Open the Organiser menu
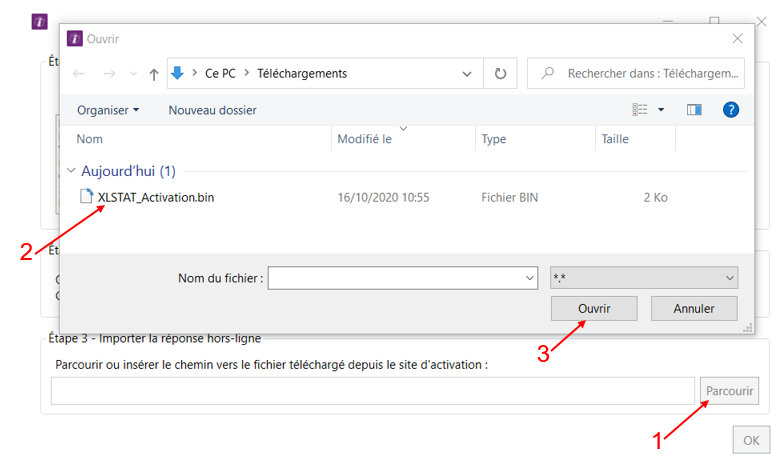Screen dimensions: 777x462 [108, 109]
